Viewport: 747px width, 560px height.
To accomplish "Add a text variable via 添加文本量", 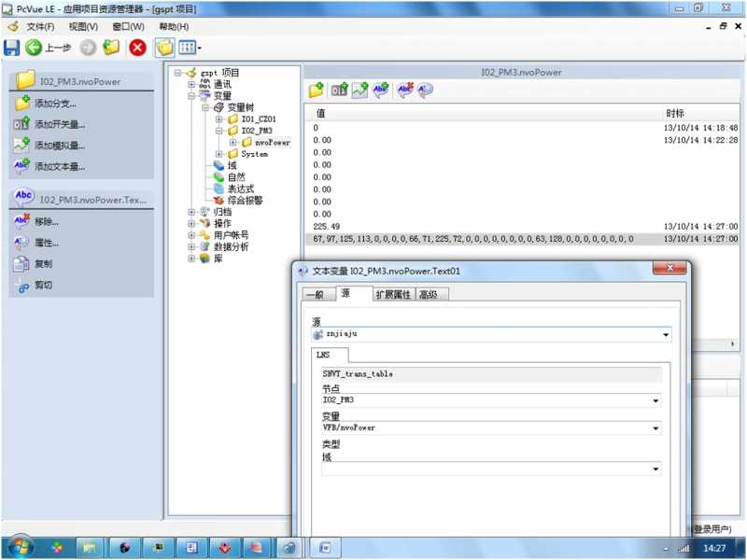I will point(21,166).
